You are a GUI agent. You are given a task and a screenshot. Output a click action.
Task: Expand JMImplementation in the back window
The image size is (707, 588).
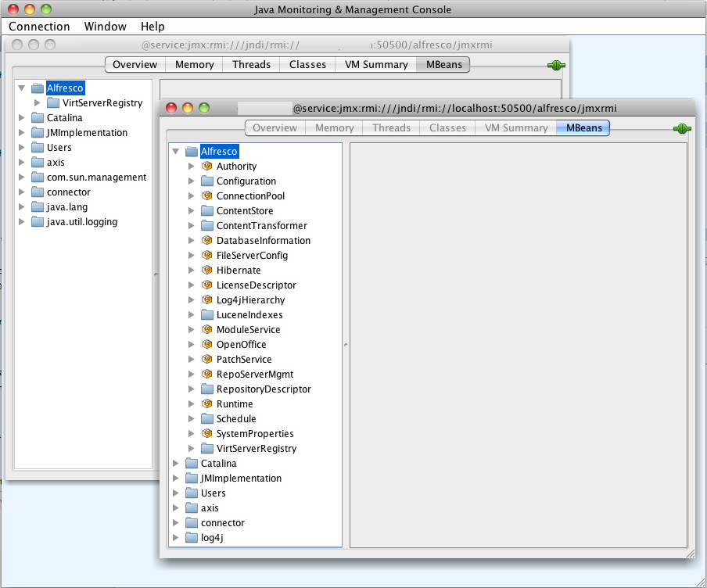[x=22, y=133]
